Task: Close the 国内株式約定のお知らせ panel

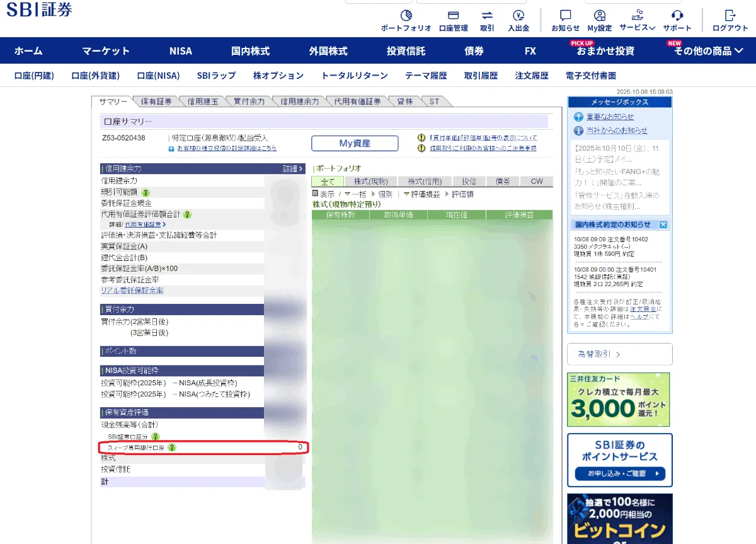Action: pyautogui.click(x=663, y=224)
